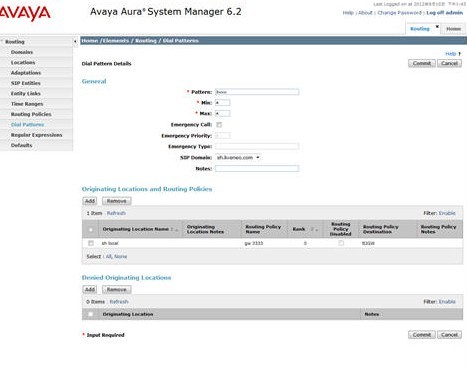Open SIP Entities in sidebar
The width and height of the screenshot is (467, 365).
26,83
